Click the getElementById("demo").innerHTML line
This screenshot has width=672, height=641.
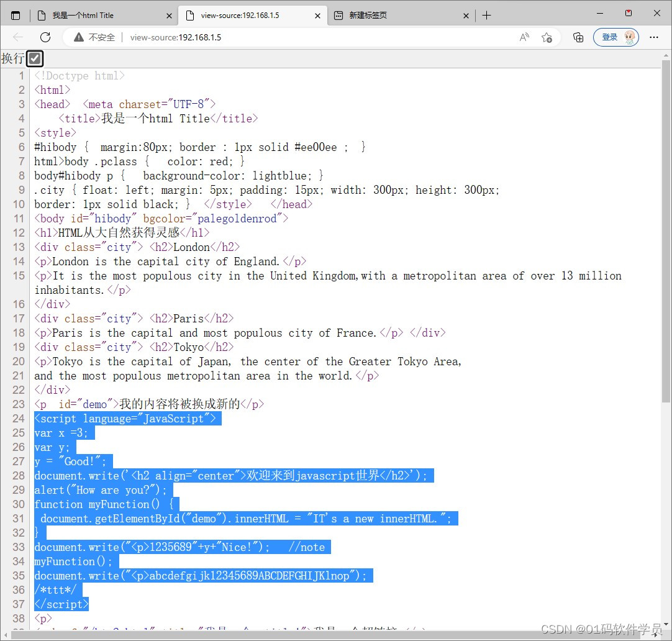pos(245,519)
